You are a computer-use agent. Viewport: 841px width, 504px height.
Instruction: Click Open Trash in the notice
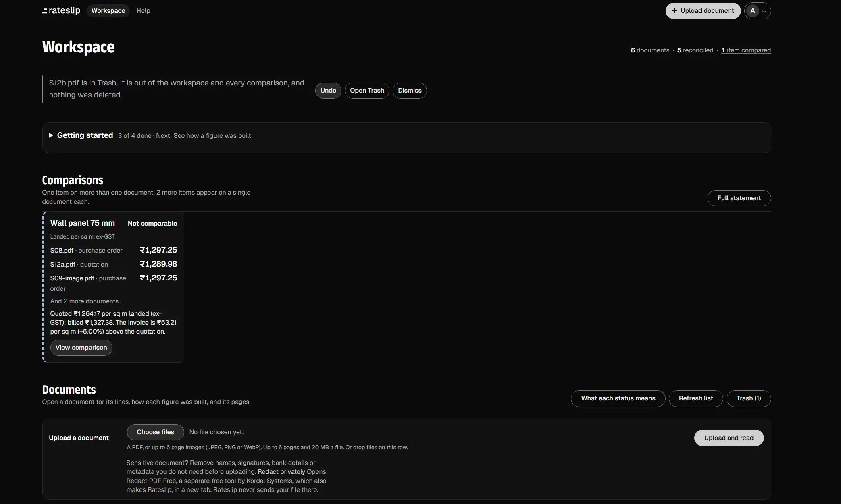(x=367, y=91)
